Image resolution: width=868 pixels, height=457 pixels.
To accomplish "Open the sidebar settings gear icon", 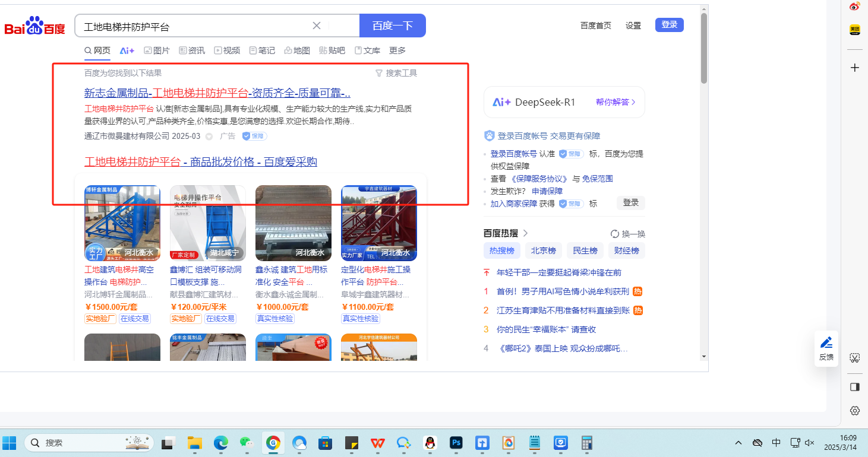I will (854, 411).
